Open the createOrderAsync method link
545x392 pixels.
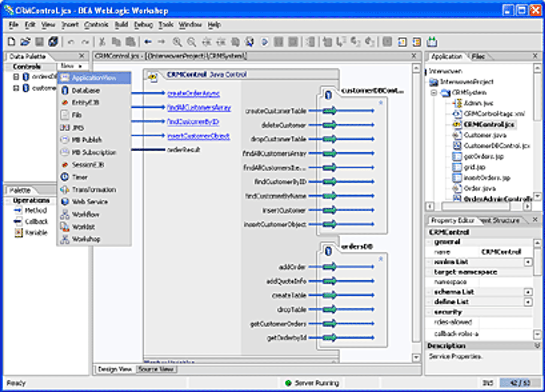(x=193, y=94)
